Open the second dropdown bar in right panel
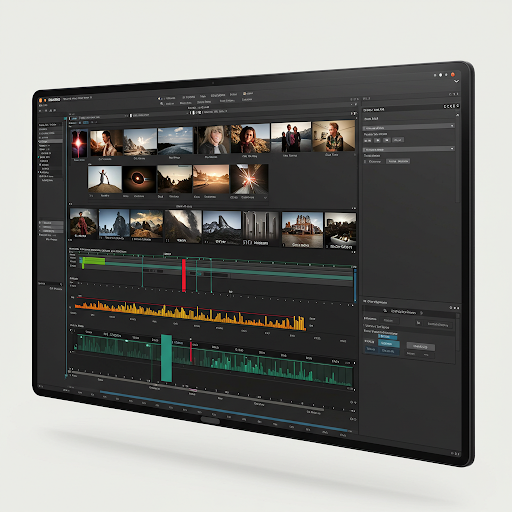512x512 pixels. [x=409, y=149]
